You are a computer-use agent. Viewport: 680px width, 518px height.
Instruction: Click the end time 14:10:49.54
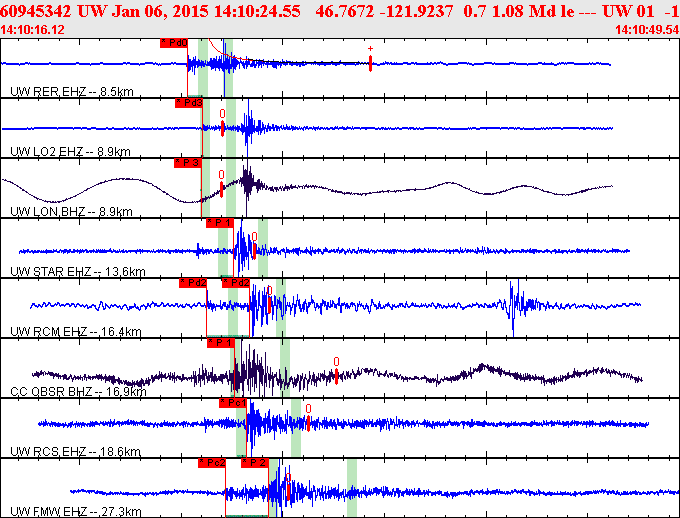pos(647,30)
